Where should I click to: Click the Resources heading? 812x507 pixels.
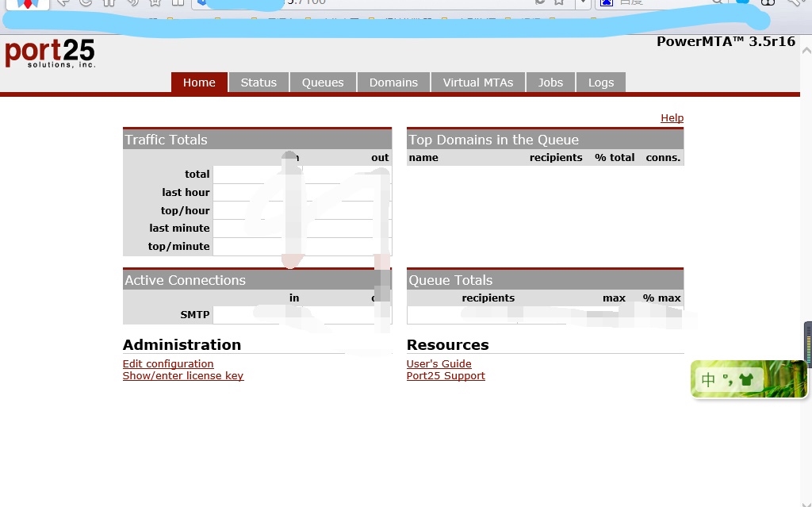click(447, 344)
